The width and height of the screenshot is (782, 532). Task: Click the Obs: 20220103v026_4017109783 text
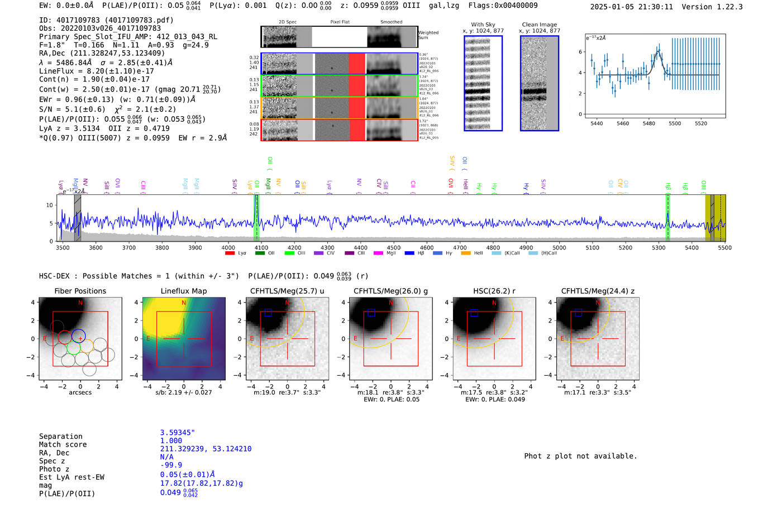click(100, 28)
